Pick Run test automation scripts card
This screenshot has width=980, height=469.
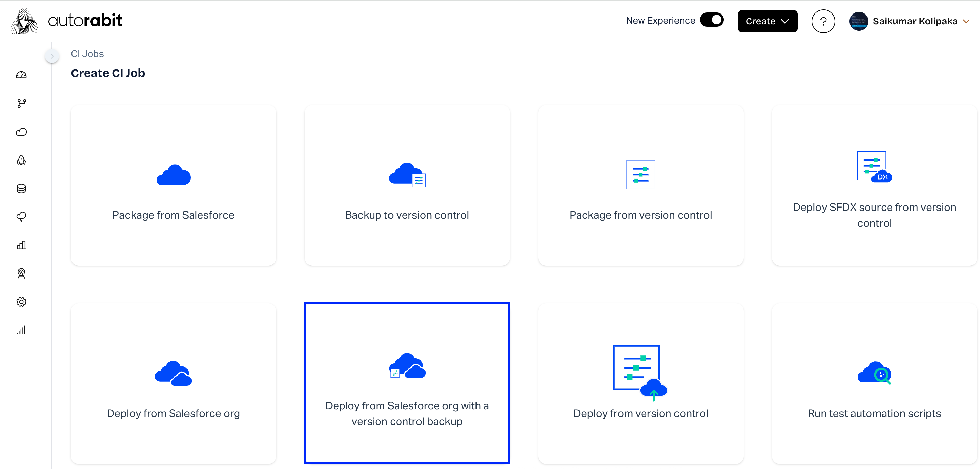(x=874, y=383)
